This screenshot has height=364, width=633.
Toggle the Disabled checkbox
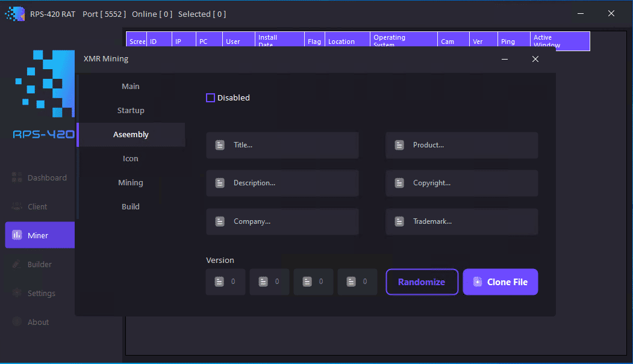210,97
